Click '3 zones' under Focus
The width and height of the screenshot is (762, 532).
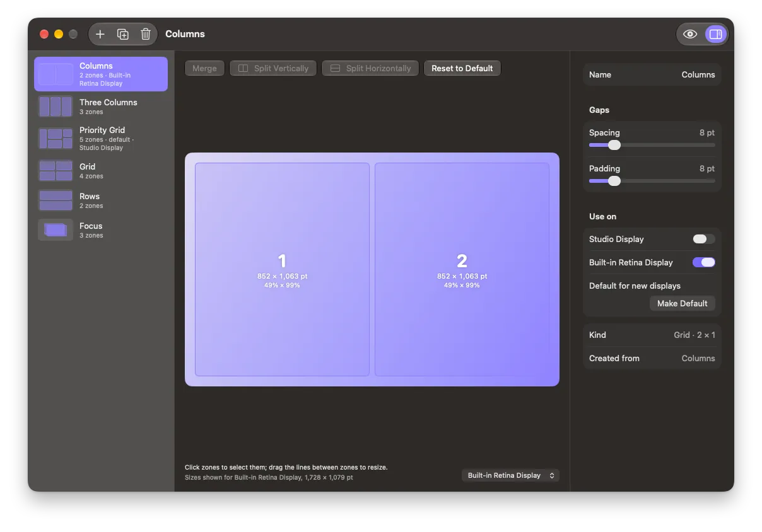tap(91, 236)
